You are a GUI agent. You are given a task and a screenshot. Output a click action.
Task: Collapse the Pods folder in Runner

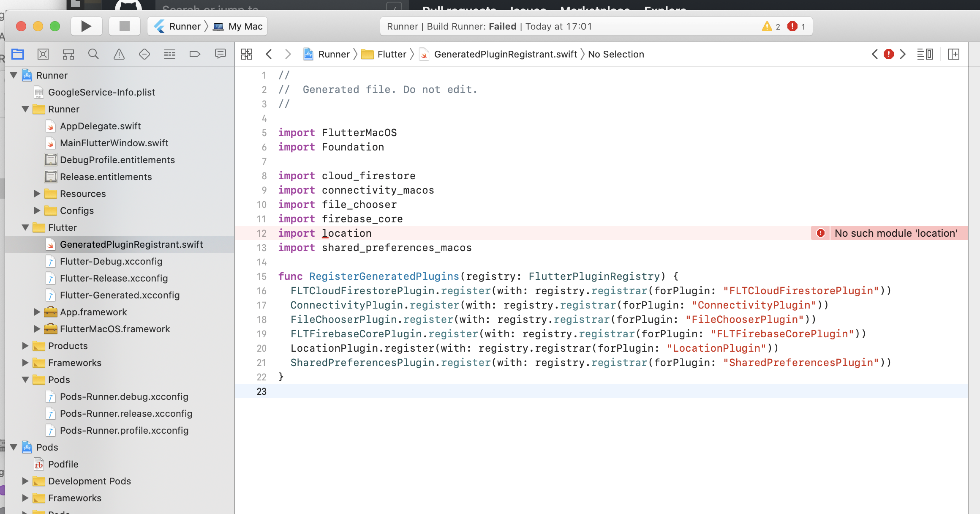26,380
